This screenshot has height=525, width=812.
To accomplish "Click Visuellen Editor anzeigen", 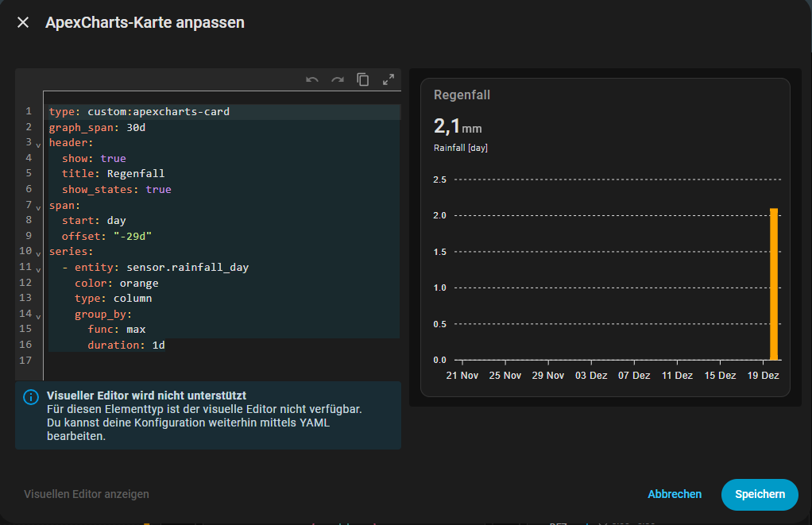I will click(x=87, y=494).
